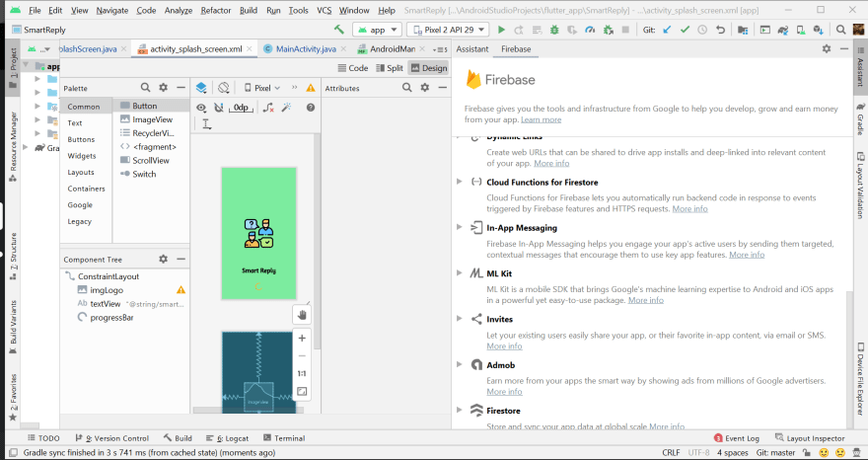Open More info link for Admob
Image resolution: width=868 pixels, height=460 pixels.
pyautogui.click(x=504, y=391)
